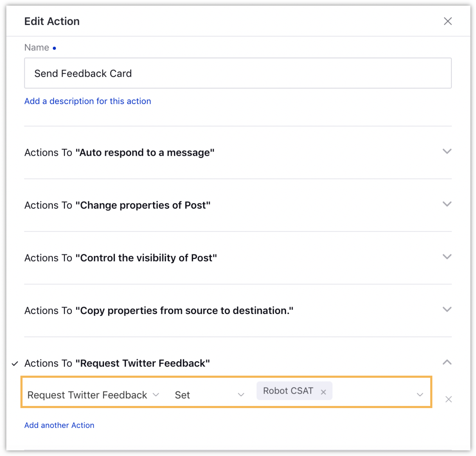Viewport: 476px width, 456px height.
Task: Click "Actions To Request Twitter Feedback" heading
Action: [117, 363]
